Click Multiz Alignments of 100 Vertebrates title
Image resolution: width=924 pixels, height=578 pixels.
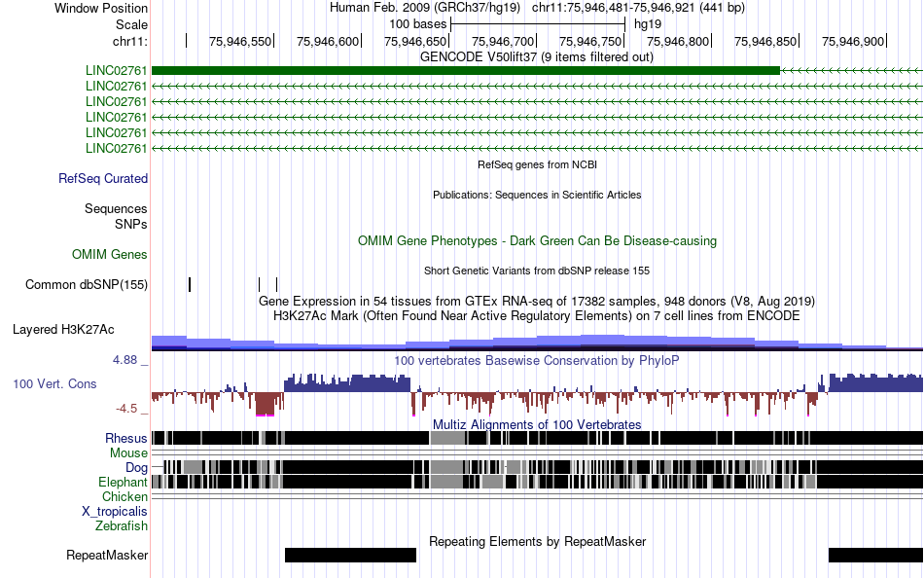(537, 424)
